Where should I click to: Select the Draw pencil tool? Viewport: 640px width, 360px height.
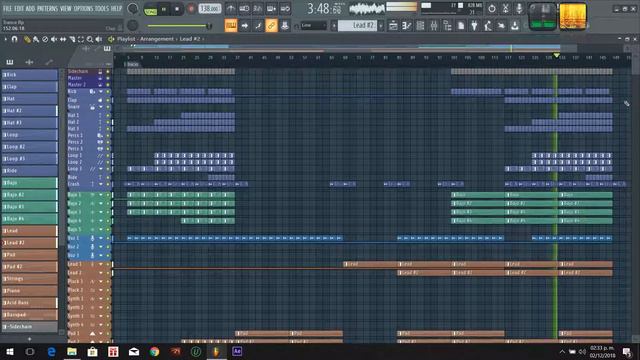coord(27,39)
